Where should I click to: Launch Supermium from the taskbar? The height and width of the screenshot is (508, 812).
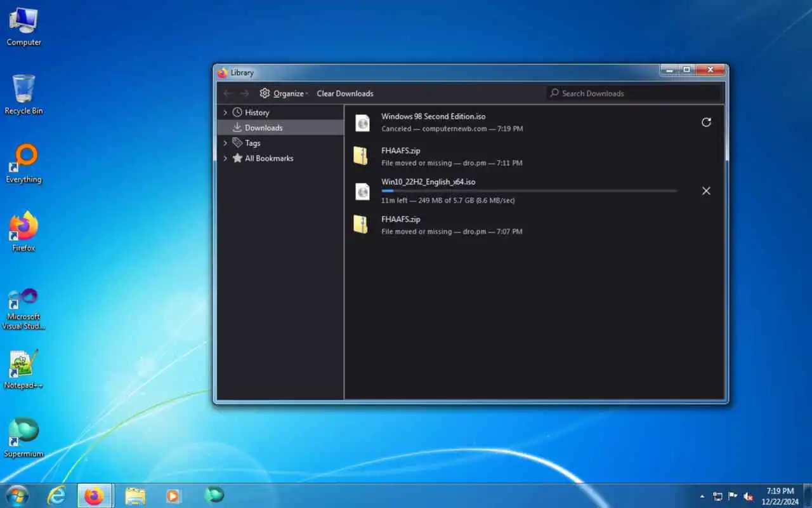(x=214, y=495)
